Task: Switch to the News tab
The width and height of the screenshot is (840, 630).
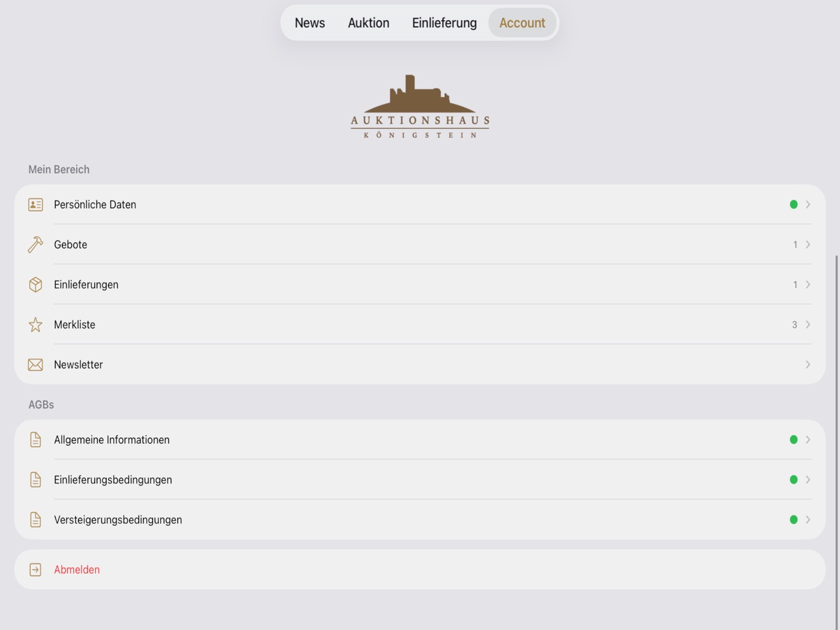Action: [309, 23]
